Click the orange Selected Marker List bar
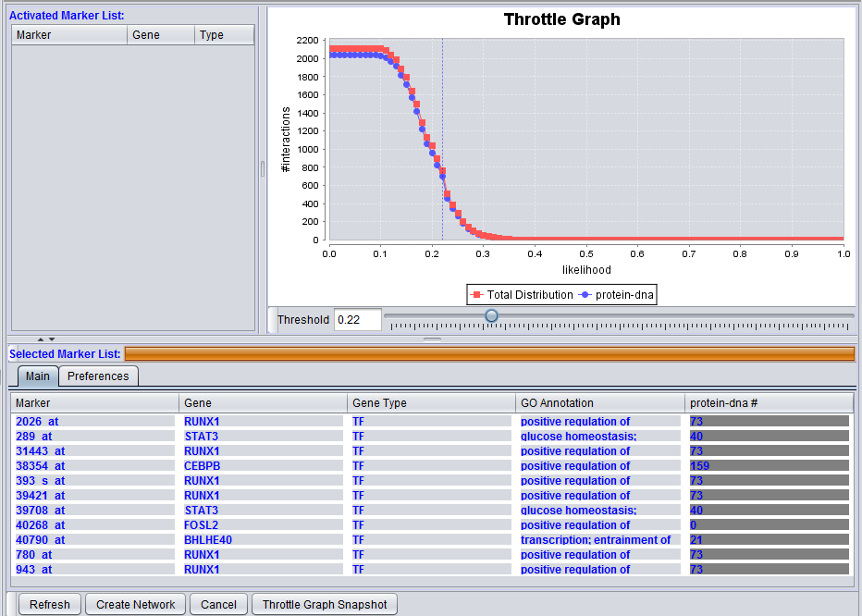Viewport: 862px width, 616px height. coord(488,353)
